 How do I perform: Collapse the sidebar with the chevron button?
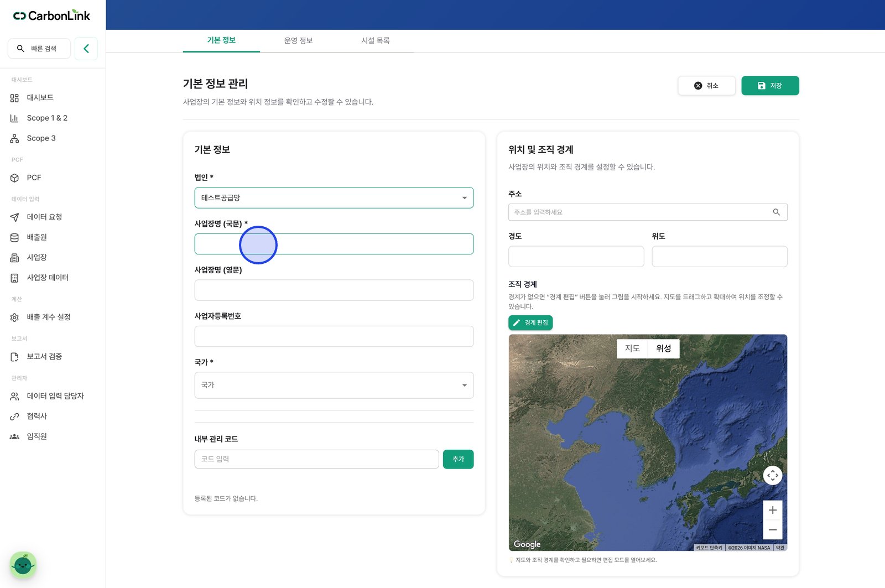[86, 49]
